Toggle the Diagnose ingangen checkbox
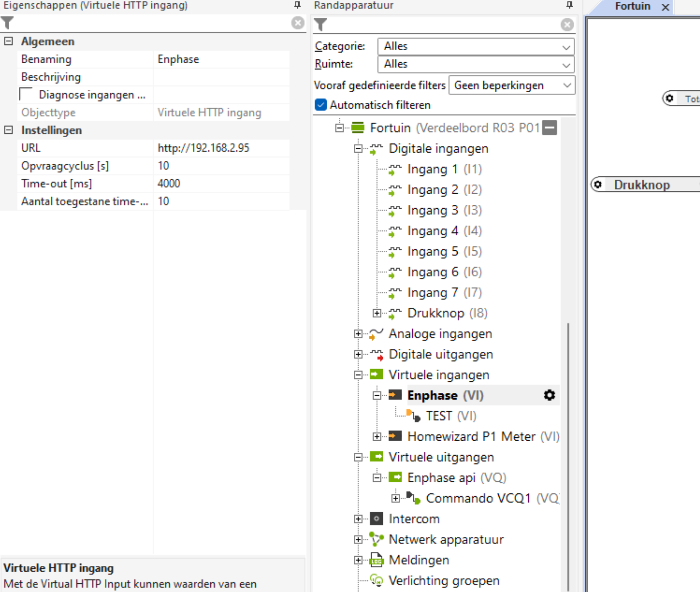The width and height of the screenshot is (700, 592). 26,94
